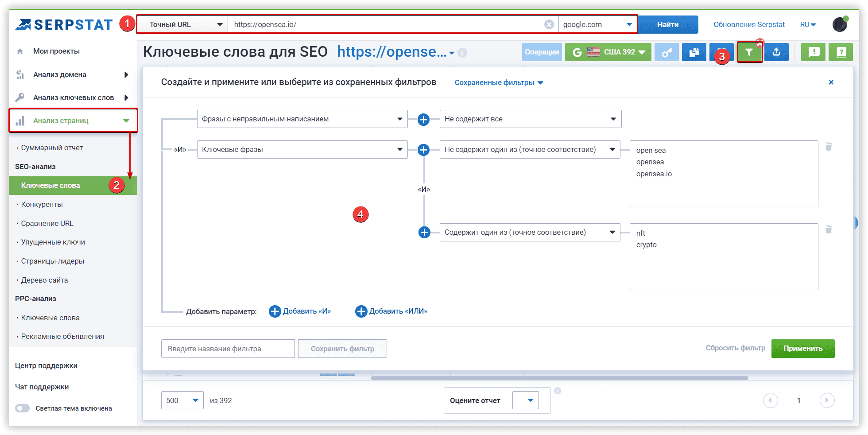This screenshot has height=435, width=868.
Task: Click the 'Анализ ключевых слов' key icon
Action: point(20,97)
